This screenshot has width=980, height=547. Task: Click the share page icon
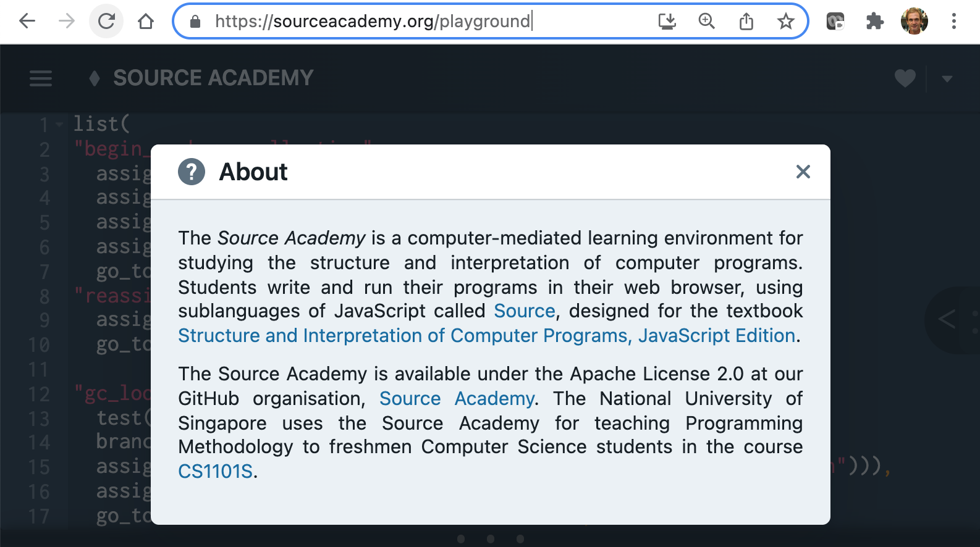click(746, 22)
